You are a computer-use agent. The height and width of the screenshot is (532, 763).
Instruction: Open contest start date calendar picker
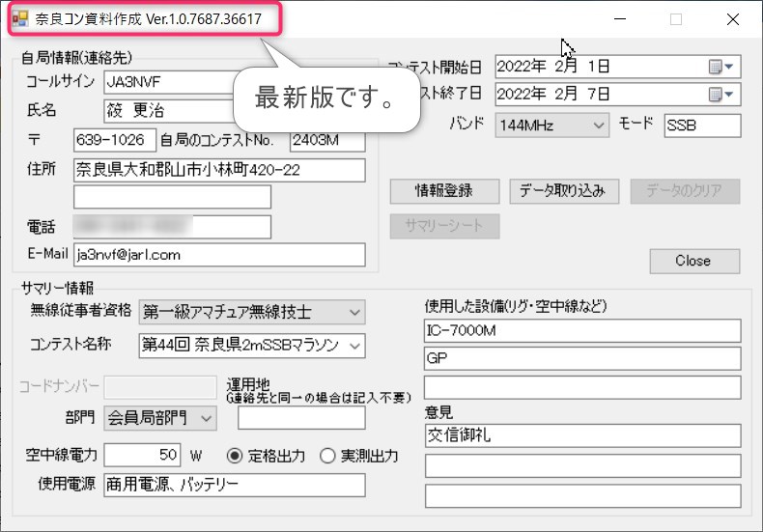point(721,67)
